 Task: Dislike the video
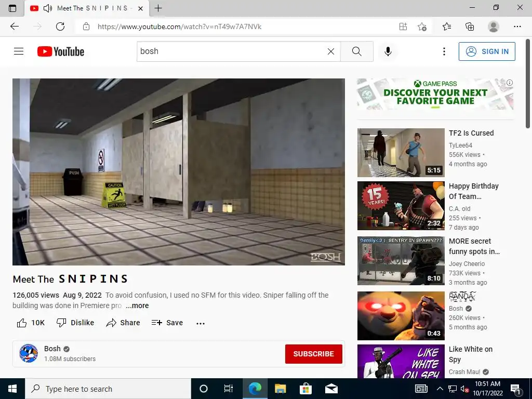(75, 323)
